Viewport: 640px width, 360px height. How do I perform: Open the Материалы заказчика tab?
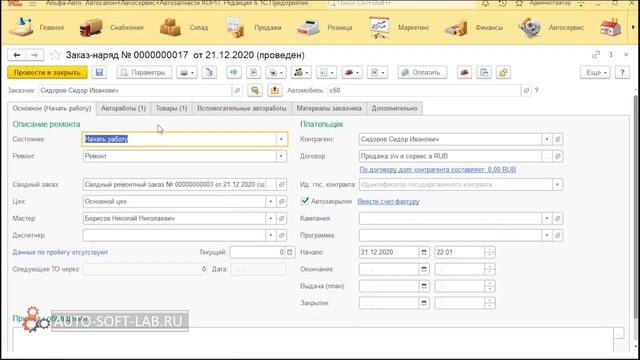329,108
